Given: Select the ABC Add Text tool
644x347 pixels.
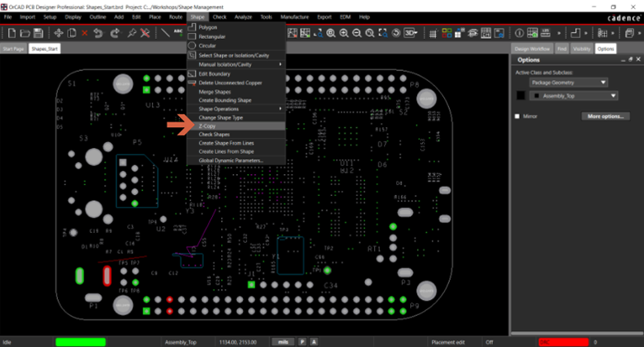Looking at the screenshot, I should pos(178,33).
